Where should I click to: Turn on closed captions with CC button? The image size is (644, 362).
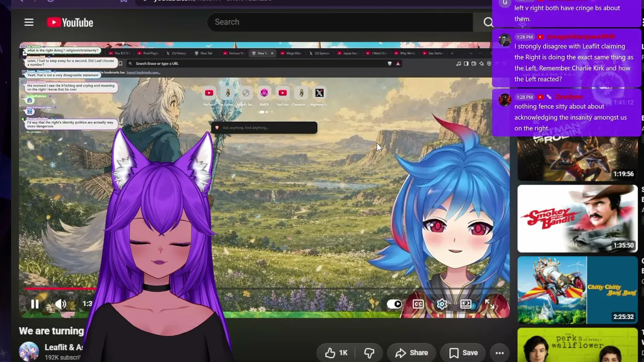click(x=418, y=304)
